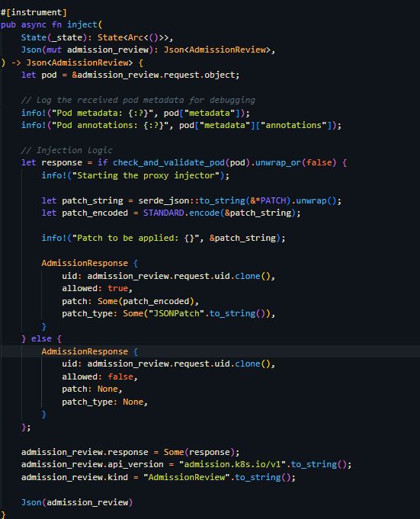Click the Some(response) assignment value
This screenshot has width=420, height=519.
[199, 452]
